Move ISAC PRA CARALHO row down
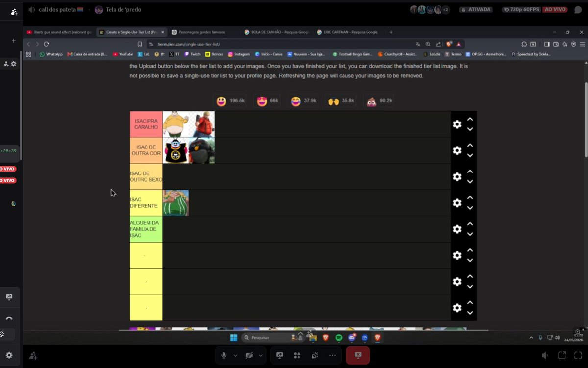The image size is (588, 368). (470, 129)
